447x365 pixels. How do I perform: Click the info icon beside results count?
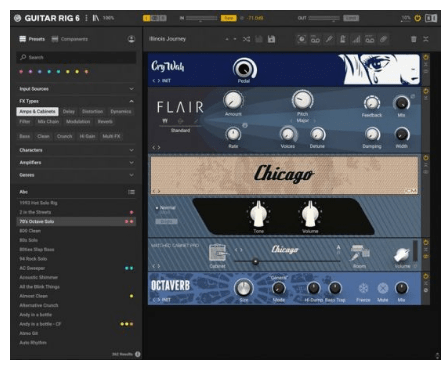click(x=138, y=354)
